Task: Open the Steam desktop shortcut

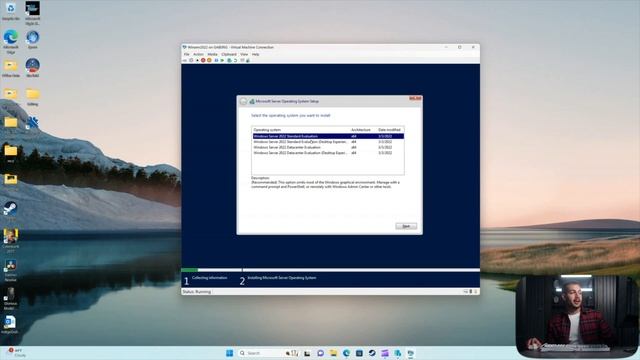Action: click(10, 211)
